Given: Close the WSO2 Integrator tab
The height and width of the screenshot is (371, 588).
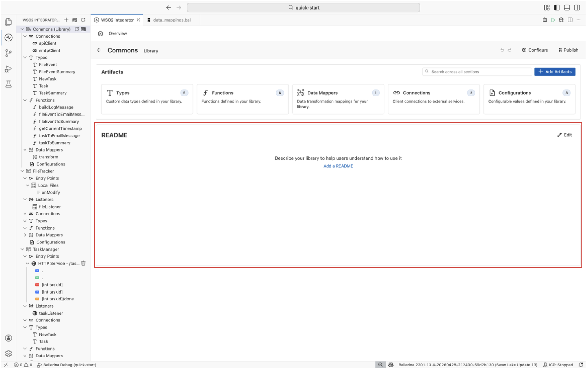Looking at the screenshot, I should pyautogui.click(x=139, y=20).
